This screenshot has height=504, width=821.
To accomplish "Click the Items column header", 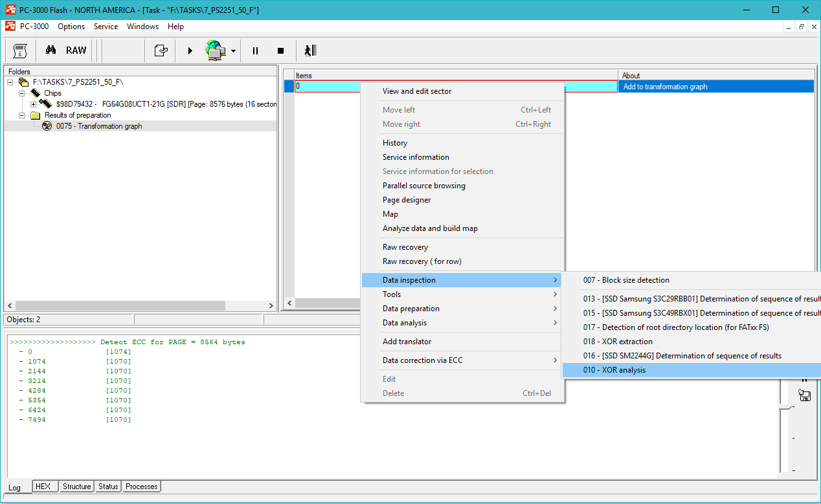I will (x=456, y=76).
